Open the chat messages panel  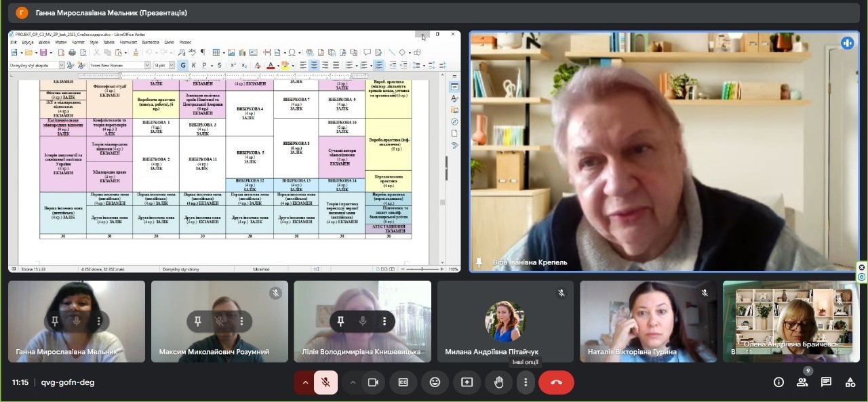point(826,382)
